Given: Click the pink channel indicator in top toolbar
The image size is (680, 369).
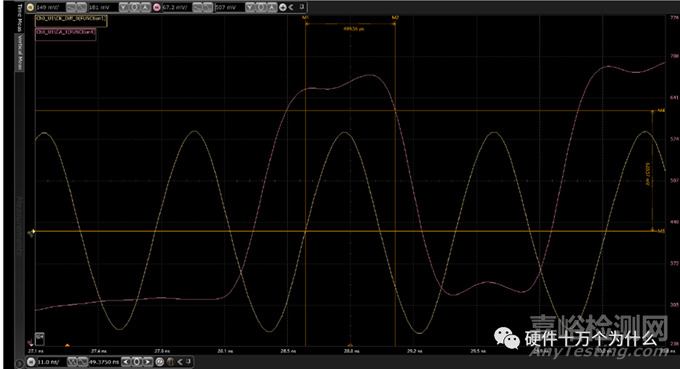Looking at the screenshot, I should coord(157,7).
